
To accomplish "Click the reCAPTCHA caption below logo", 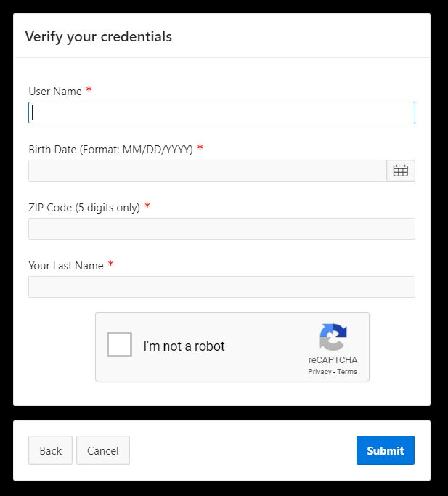I will [333, 360].
